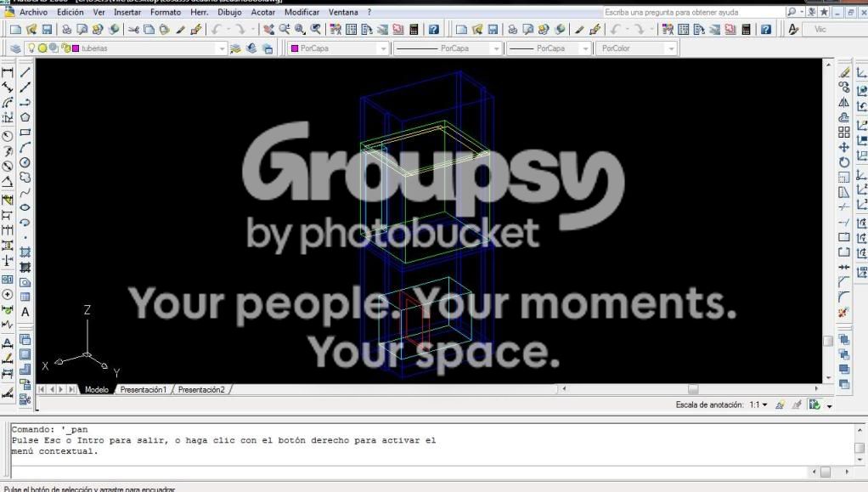
Task: Select the Rotate modify tool
Action: click(x=843, y=162)
